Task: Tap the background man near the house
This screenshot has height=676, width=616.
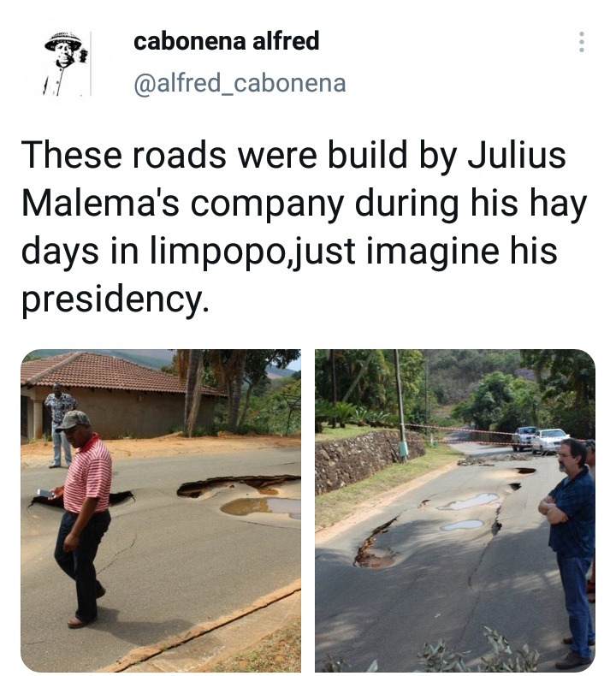Action: [x=60, y=424]
